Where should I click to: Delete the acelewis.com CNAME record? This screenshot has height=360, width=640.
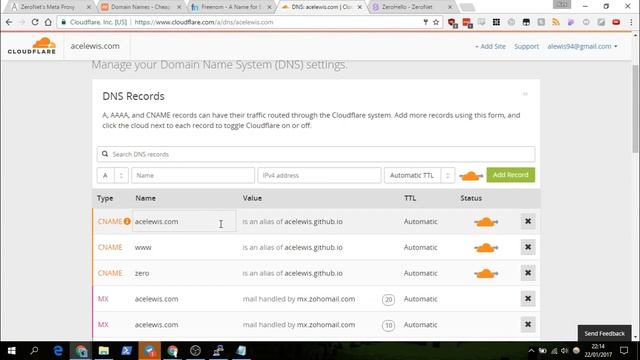point(528,221)
